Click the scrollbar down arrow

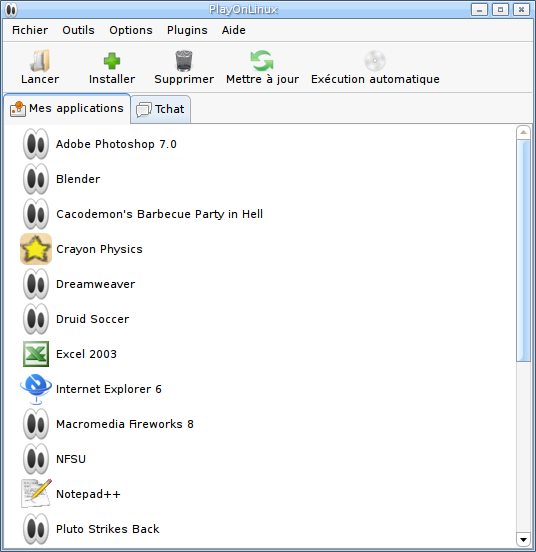523,539
